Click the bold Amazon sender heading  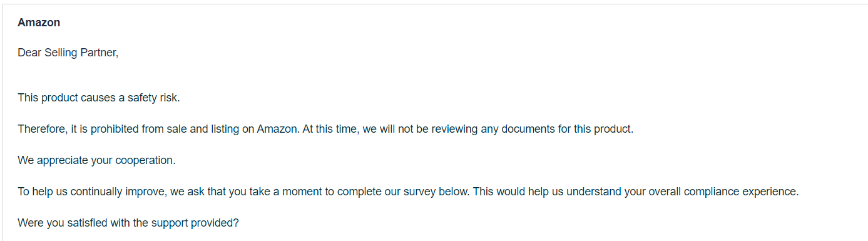[x=39, y=23]
